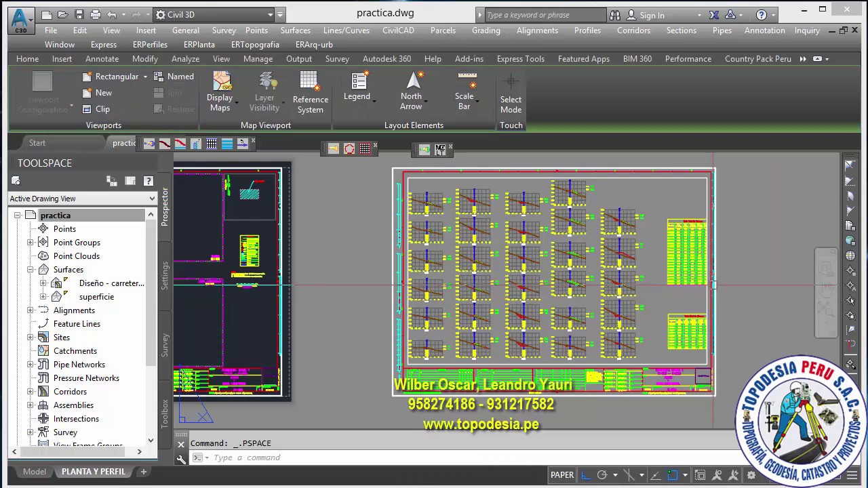Click the New viewport button in ribbon
Screen dimensions: 868x488
(97, 93)
